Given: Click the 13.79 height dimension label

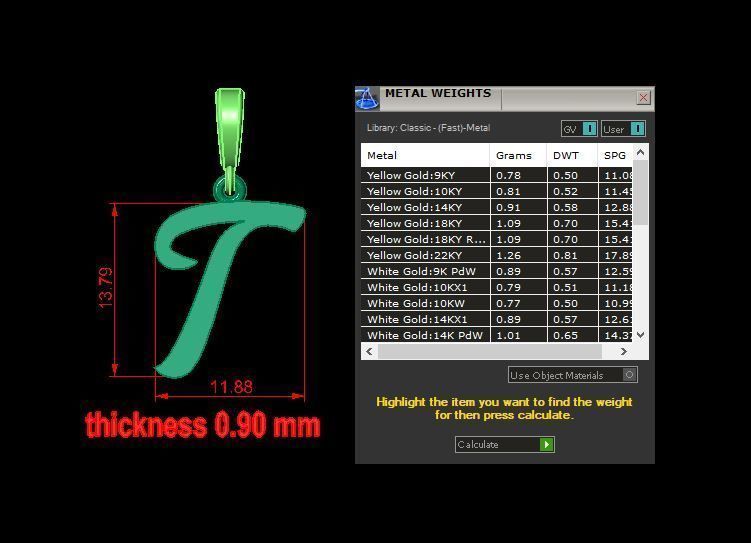Looking at the screenshot, I should 105,288.
